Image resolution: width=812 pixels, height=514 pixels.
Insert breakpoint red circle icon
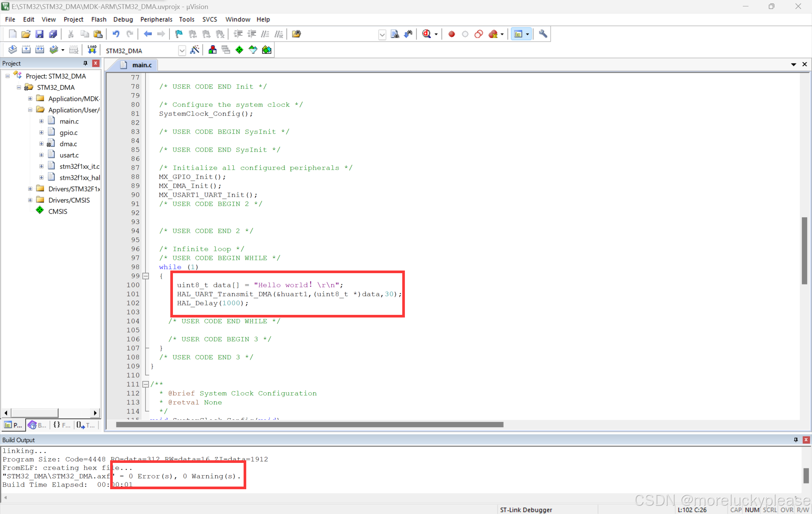coord(451,34)
